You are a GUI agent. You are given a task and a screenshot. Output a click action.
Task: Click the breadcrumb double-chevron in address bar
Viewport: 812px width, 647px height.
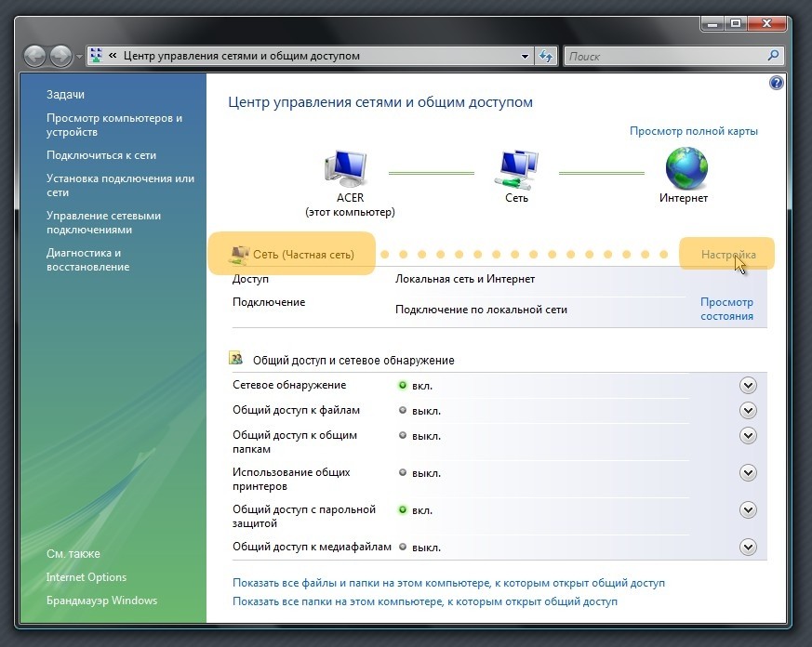point(113,56)
